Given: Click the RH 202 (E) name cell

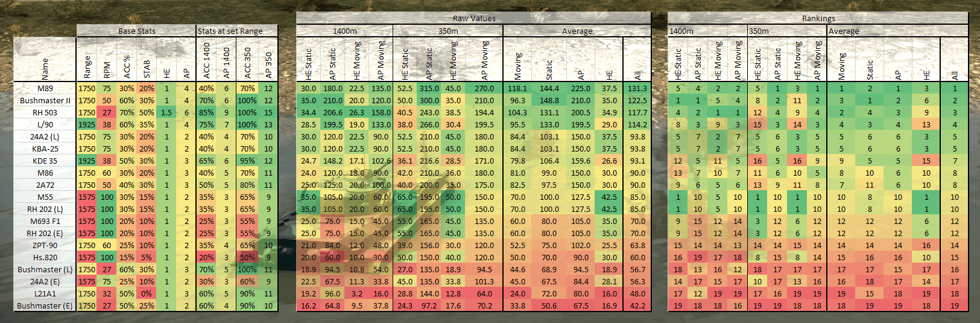Looking at the screenshot, I should point(45,233).
